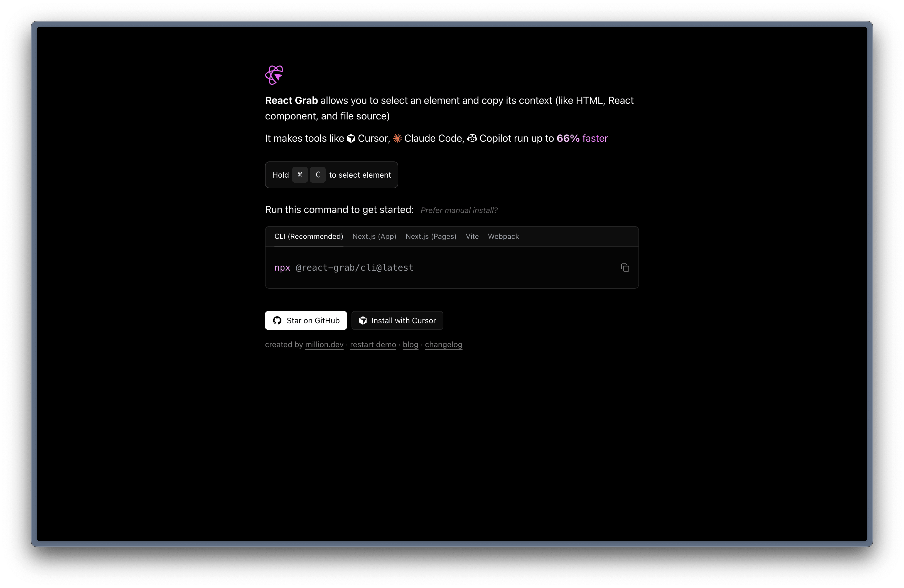Click the GitHub icon on the Star button
This screenshot has height=588, width=904.
click(x=277, y=320)
